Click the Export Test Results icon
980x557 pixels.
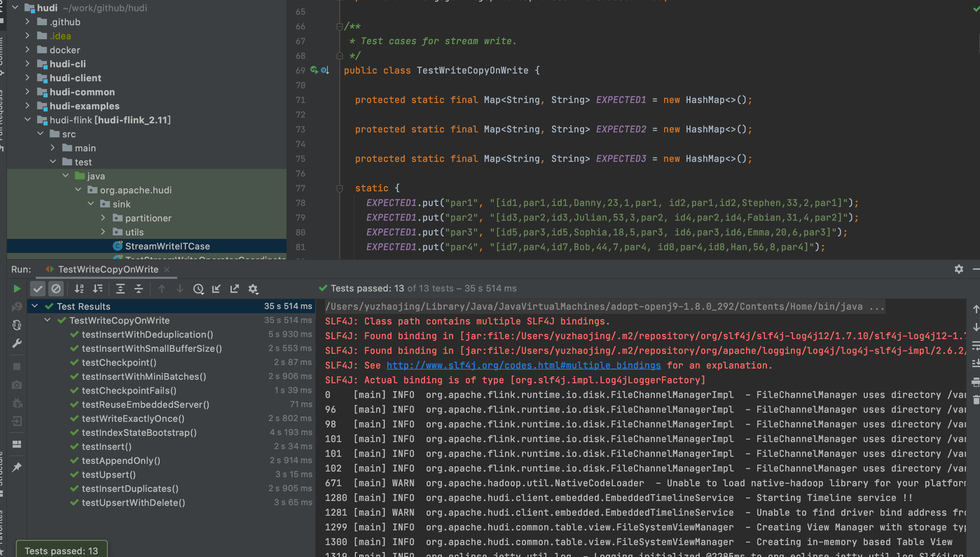(234, 288)
